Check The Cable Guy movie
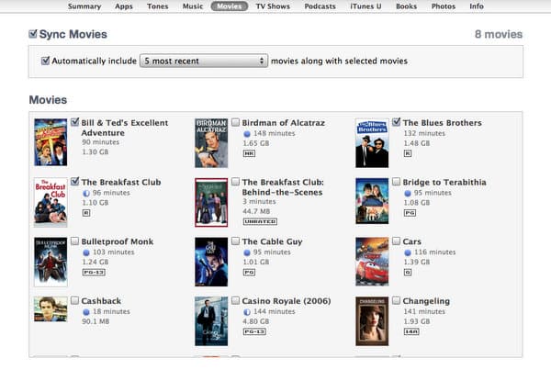Screen dimensions: 551x392 (x=235, y=241)
